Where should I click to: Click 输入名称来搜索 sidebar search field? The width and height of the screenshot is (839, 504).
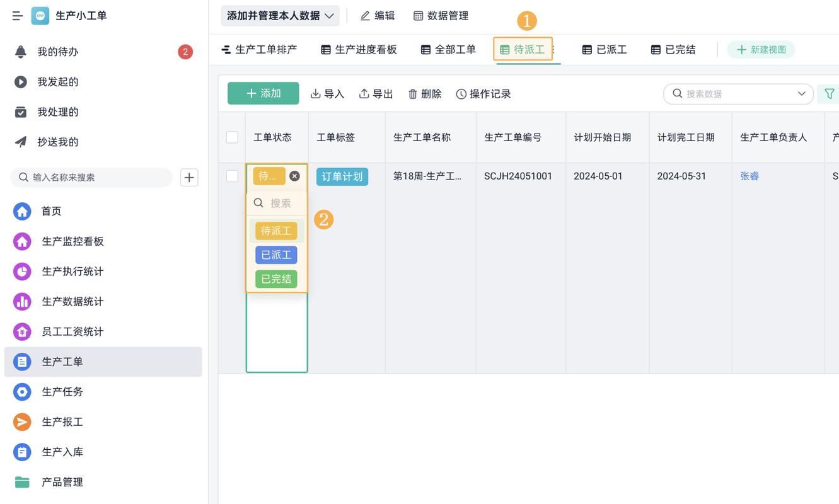coord(91,178)
